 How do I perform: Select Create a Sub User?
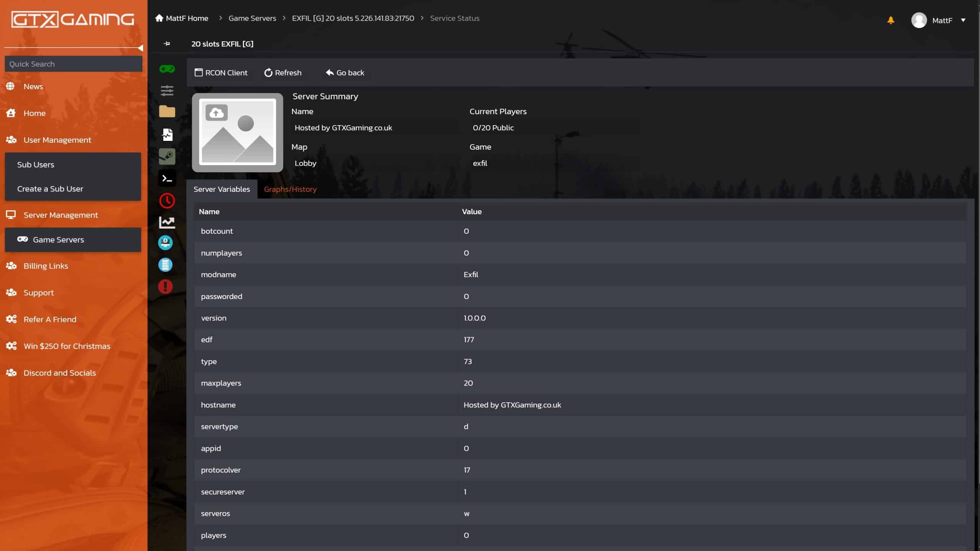coord(73,189)
